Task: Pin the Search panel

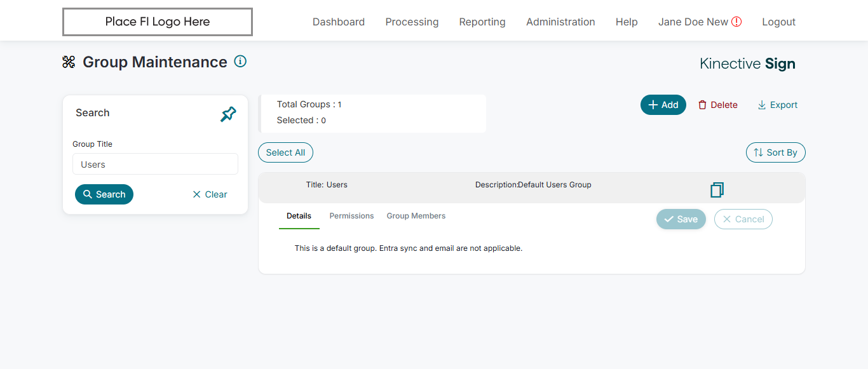Action: 228,114
